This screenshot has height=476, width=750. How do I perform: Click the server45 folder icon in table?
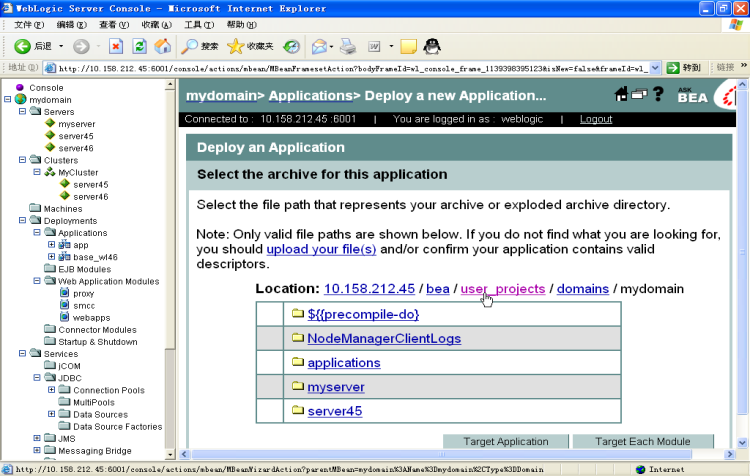(x=298, y=410)
